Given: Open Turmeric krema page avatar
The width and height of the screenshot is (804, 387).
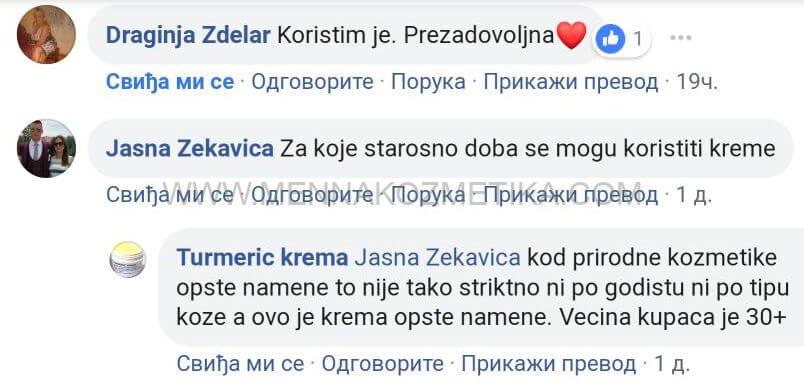Looking at the screenshot, I should click(128, 259).
